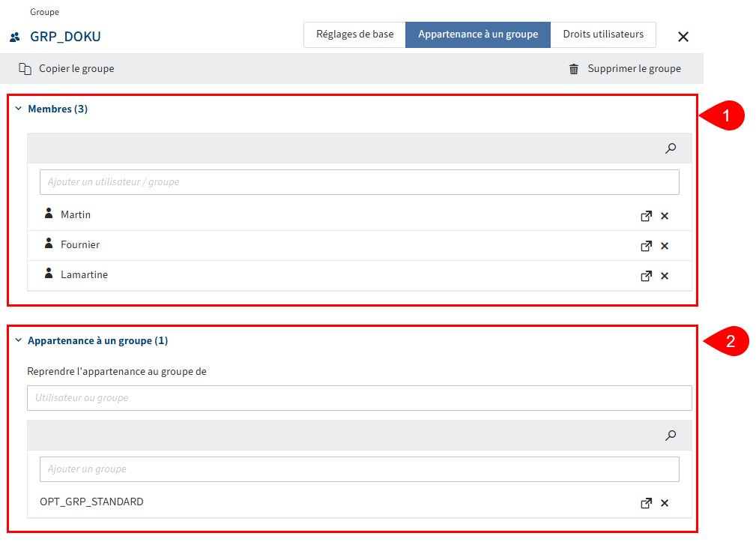Open Fournier's entry in a new view
Viewport: 756px width, 545px height.
(x=646, y=246)
